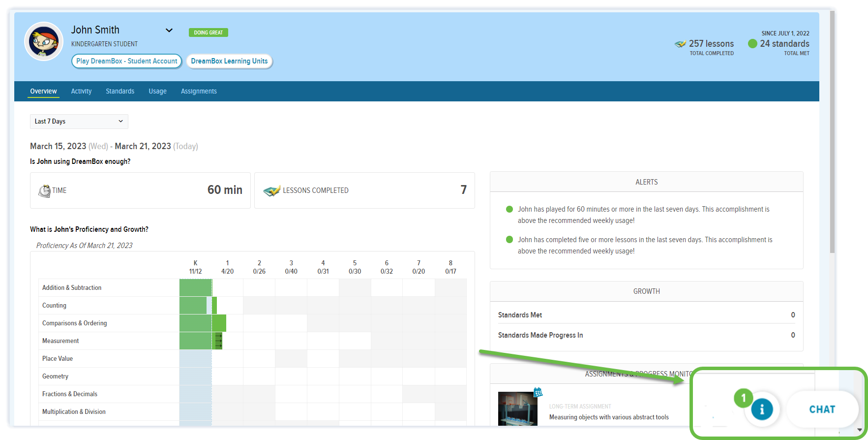Click the first green alert dot
The height and width of the screenshot is (440, 868).
coord(509,209)
